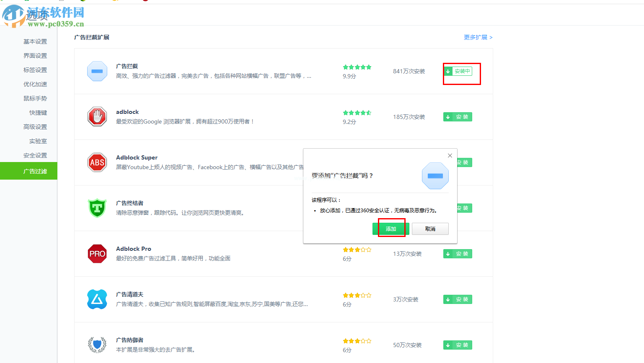This screenshot has width=644, height=363.
Task: Install the 广告清道夫 extension
Action: (458, 299)
